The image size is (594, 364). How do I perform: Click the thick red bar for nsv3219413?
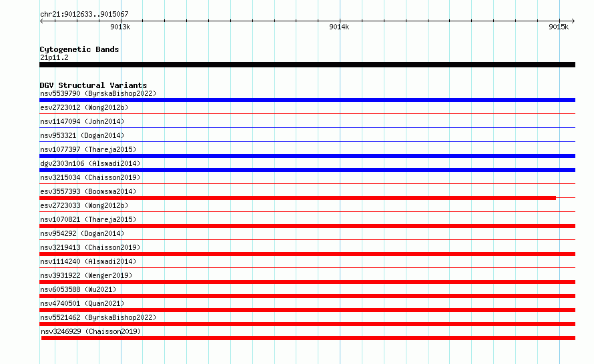307,254
